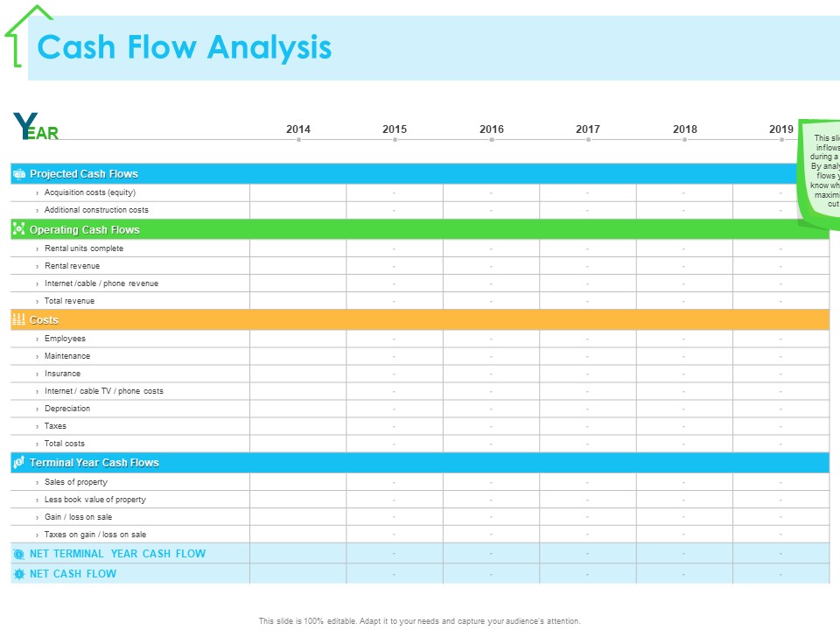The width and height of the screenshot is (840, 630).
Task: Select the Sales of property row label
Action: 76,482
